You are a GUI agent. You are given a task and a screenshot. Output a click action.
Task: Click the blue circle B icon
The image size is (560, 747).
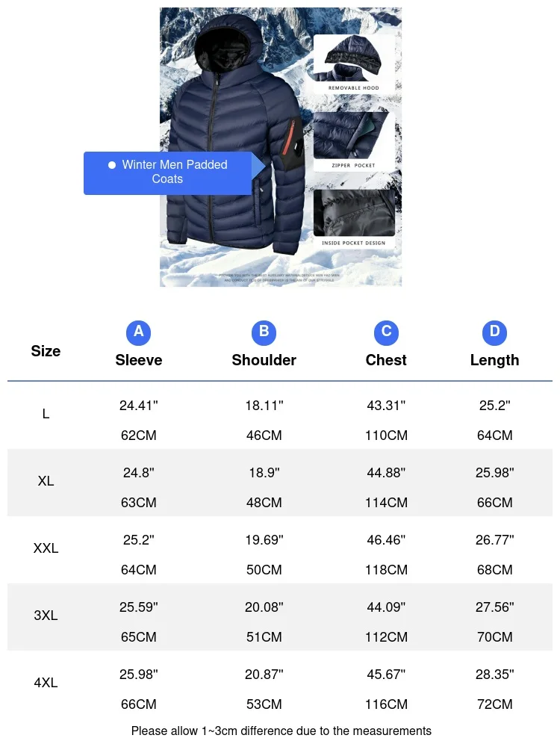[x=264, y=332]
